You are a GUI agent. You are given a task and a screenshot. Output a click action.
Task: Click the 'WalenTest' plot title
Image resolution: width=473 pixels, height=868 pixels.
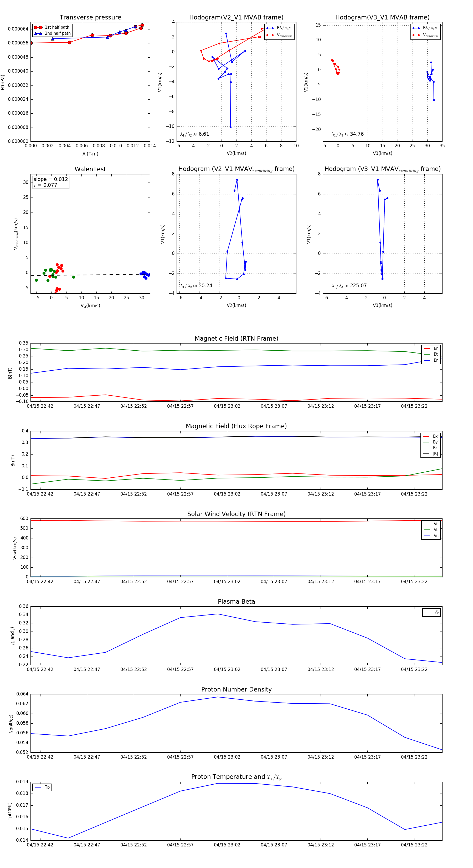(90, 169)
